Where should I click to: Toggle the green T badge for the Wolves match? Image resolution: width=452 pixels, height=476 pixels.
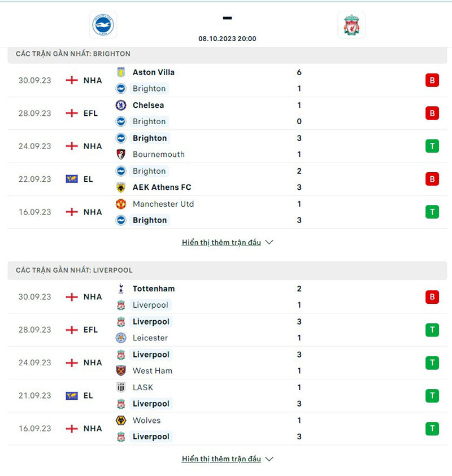coord(432,428)
